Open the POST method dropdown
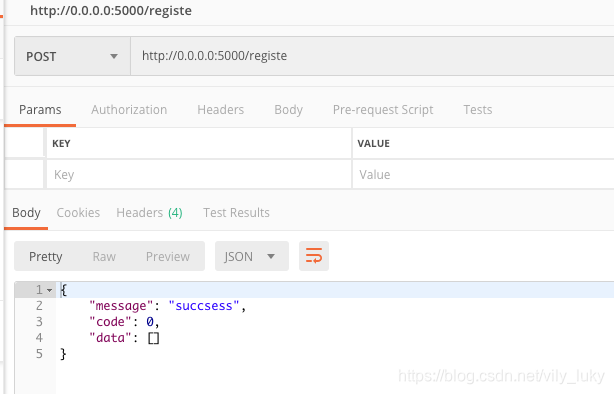 [x=72, y=56]
